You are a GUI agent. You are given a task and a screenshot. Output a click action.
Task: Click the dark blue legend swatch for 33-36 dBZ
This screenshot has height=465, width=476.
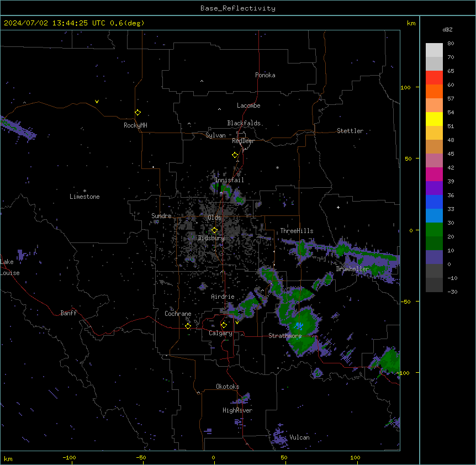[434, 202]
